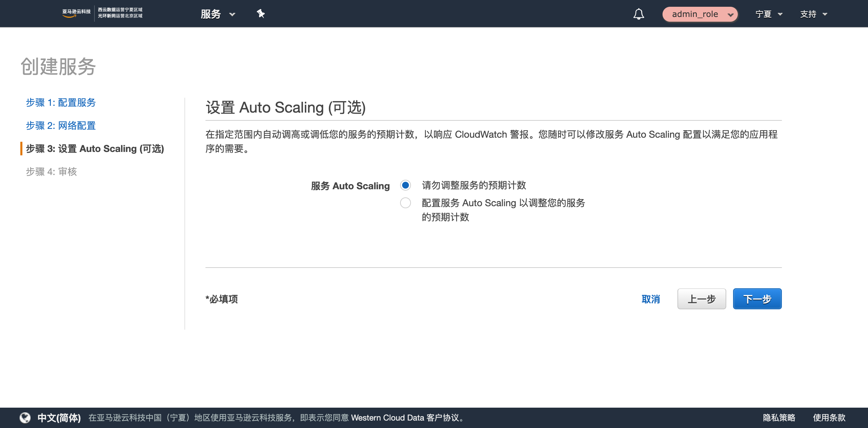Image resolution: width=868 pixels, height=428 pixels.
Task: Open the 服务 services menu
Action: 217,14
